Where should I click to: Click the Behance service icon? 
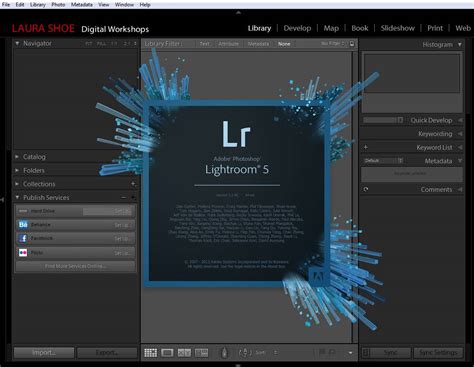pos(23,224)
